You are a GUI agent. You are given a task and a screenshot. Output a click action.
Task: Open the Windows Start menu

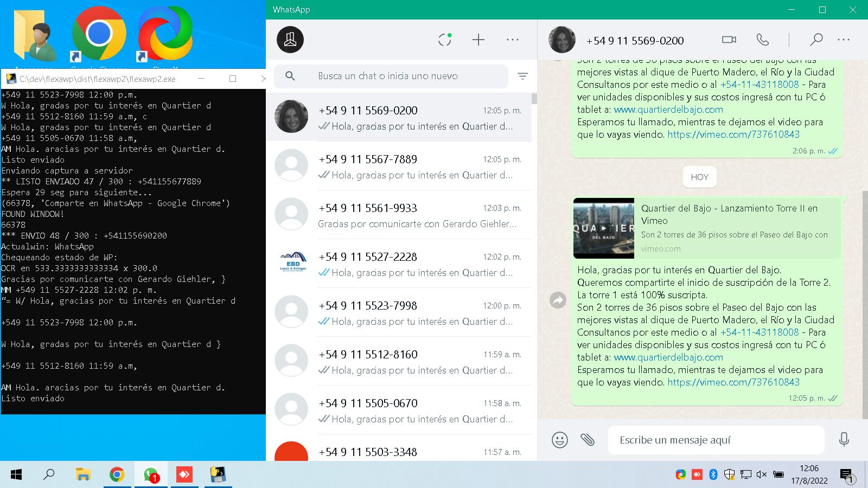point(16,475)
